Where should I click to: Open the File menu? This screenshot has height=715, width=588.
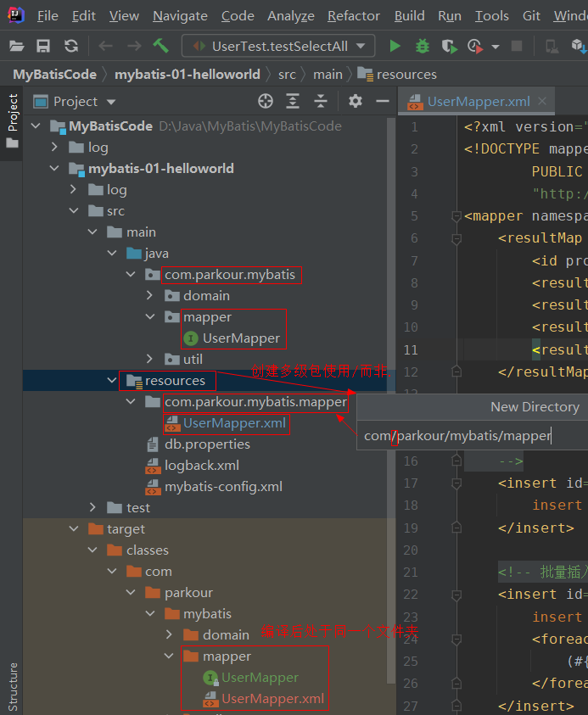pyautogui.click(x=48, y=16)
